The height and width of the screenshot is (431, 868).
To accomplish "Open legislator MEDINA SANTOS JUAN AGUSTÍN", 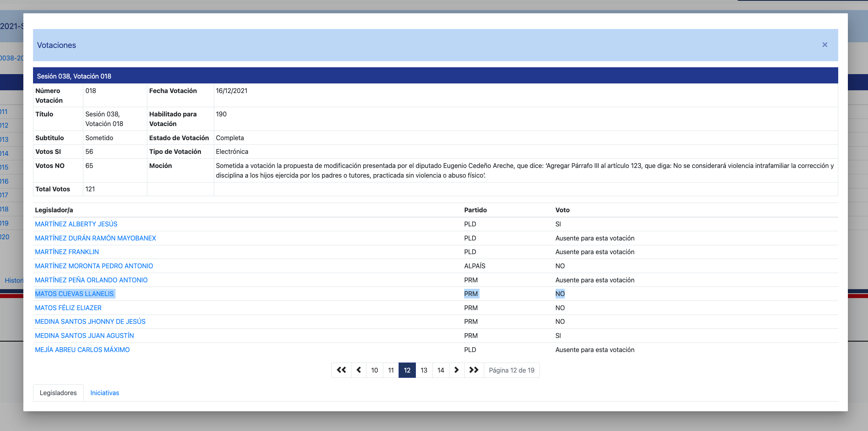I will point(85,336).
